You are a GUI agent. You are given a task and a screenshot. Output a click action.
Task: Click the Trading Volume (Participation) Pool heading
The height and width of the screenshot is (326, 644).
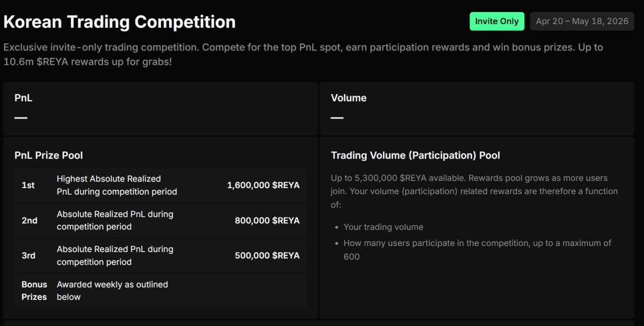[x=416, y=155]
